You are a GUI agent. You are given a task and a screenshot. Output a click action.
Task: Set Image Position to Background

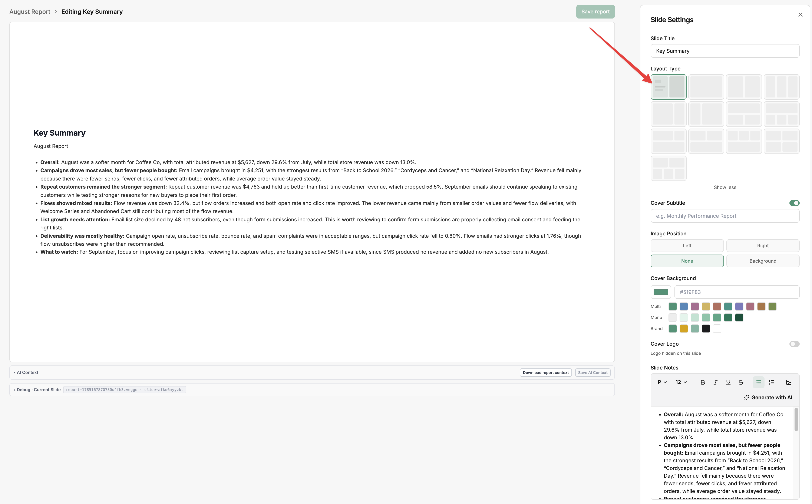(763, 261)
